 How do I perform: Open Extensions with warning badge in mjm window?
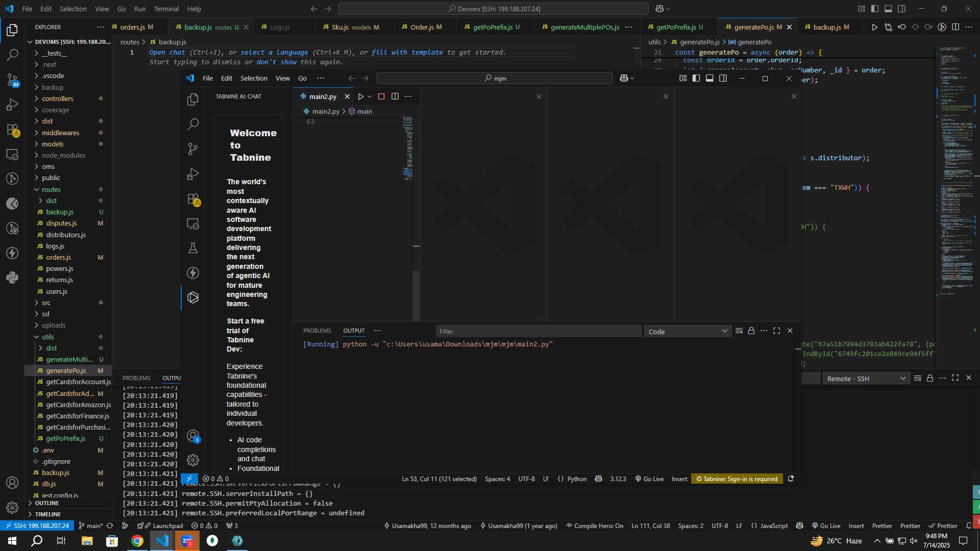click(193, 199)
